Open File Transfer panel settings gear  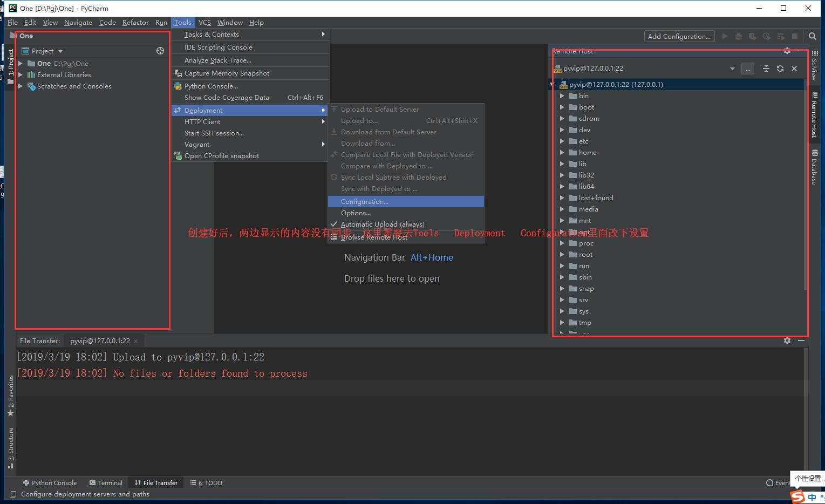tap(787, 340)
